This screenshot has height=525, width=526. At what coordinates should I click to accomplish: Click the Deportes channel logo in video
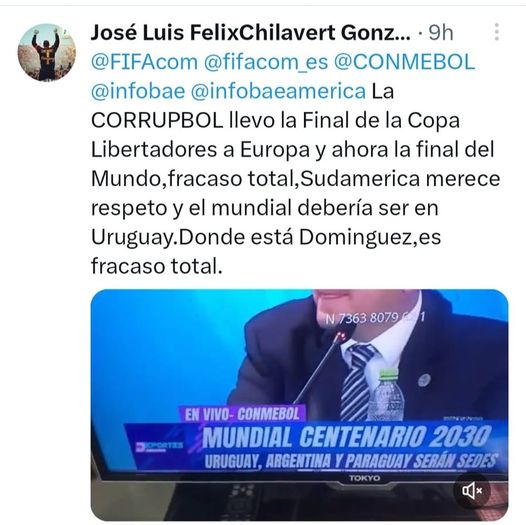tap(159, 447)
